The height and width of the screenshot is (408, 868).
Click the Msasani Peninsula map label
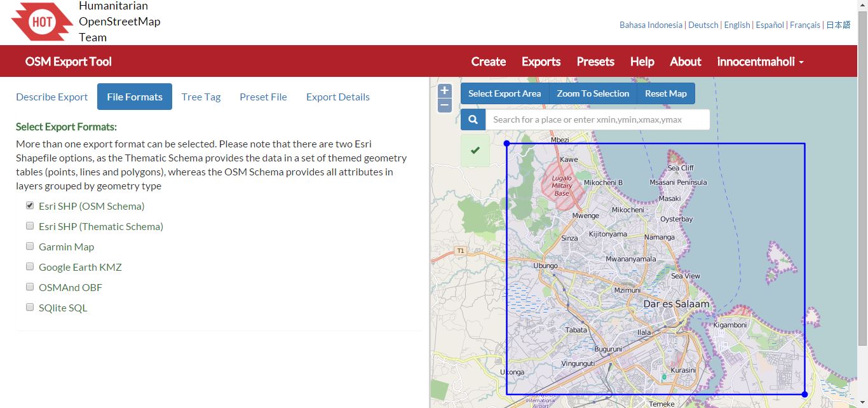point(678,182)
